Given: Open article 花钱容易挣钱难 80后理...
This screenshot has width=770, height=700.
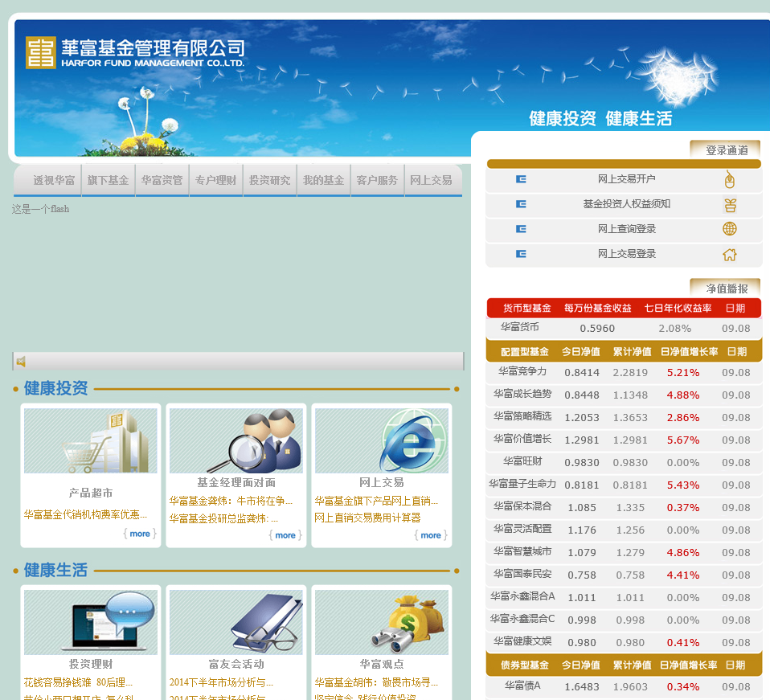Looking at the screenshot, I should coord(78,683).
